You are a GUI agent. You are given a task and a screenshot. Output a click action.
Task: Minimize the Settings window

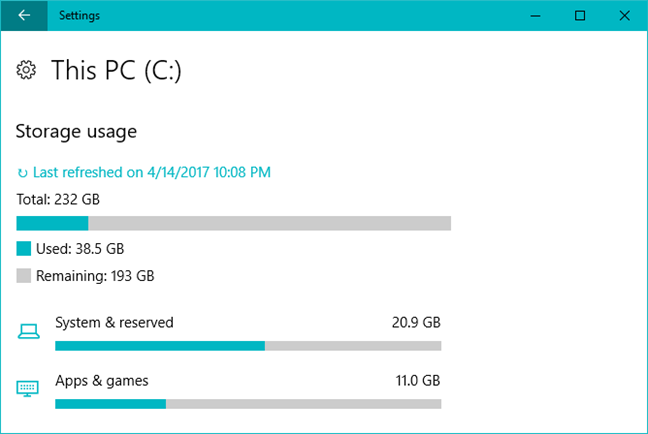pyautogui.click(x=536, y=16)
